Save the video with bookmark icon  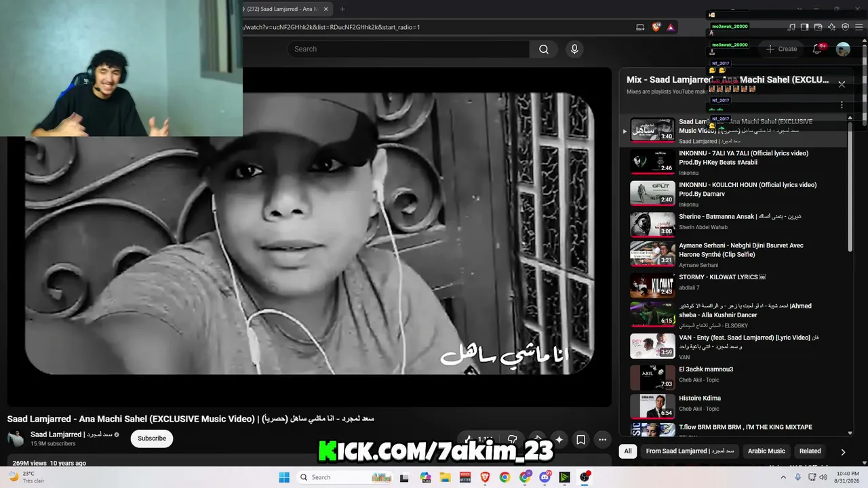coord(581,439)
